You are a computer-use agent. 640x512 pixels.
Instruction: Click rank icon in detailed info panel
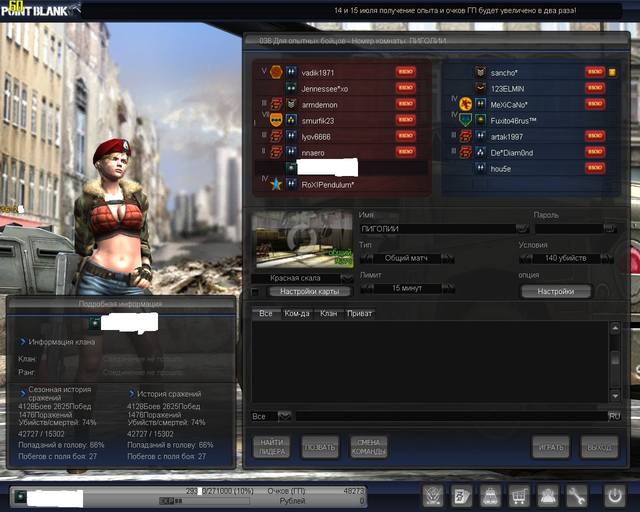(x=95, y=323)
